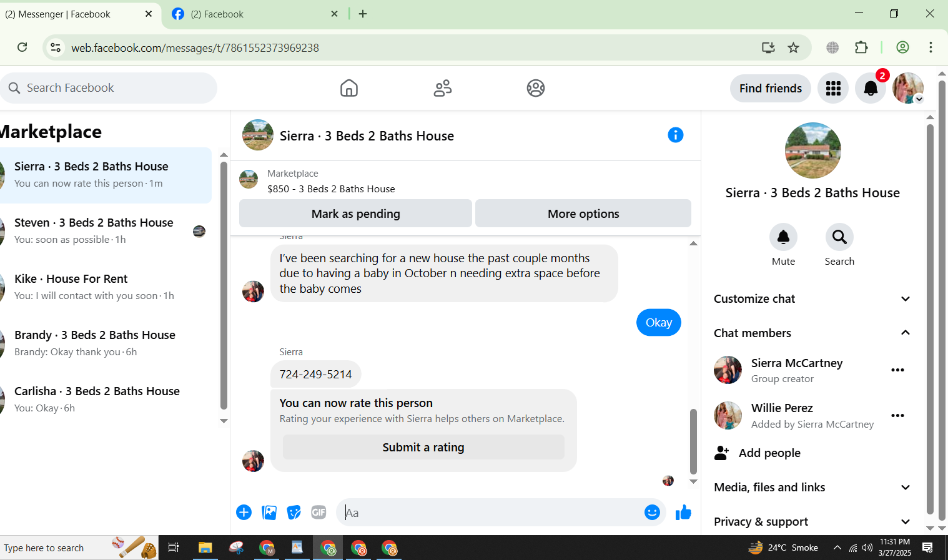Close the (2) Facebook tab
Viewport: 948px width, 560px height.
pos(334,14)
